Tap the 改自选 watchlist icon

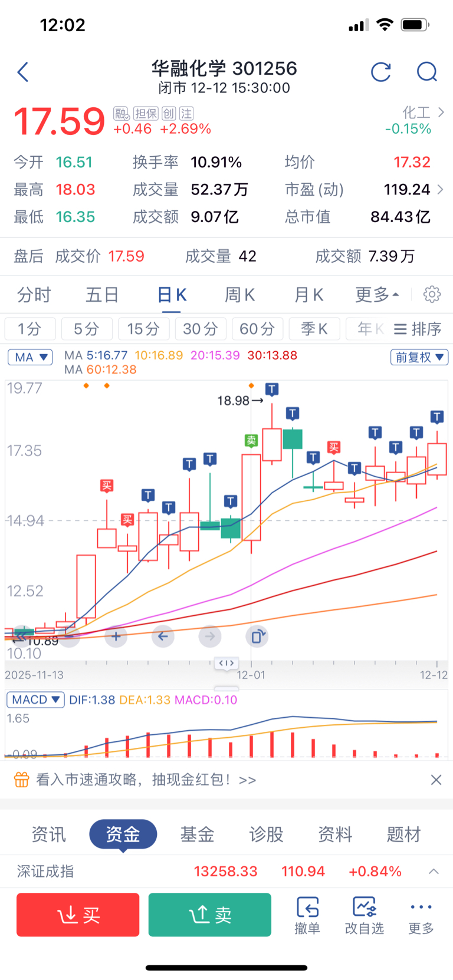click(364, 915)
